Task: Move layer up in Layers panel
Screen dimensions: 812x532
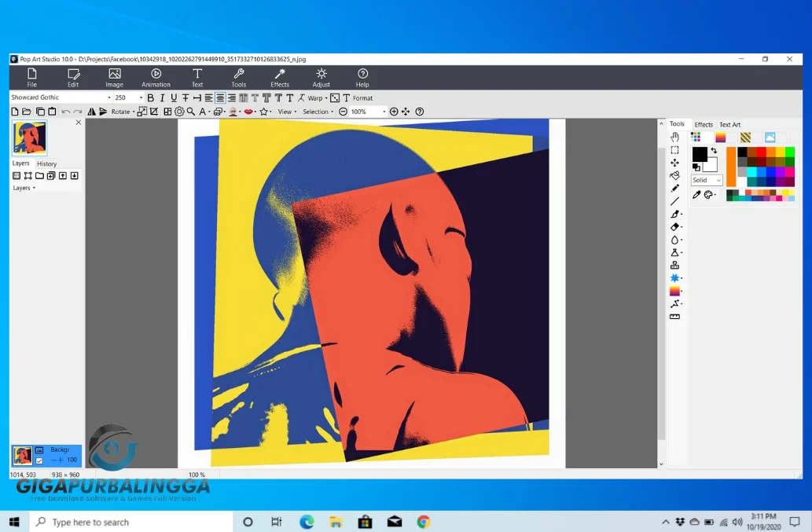Action: click(x=63, y=176)
